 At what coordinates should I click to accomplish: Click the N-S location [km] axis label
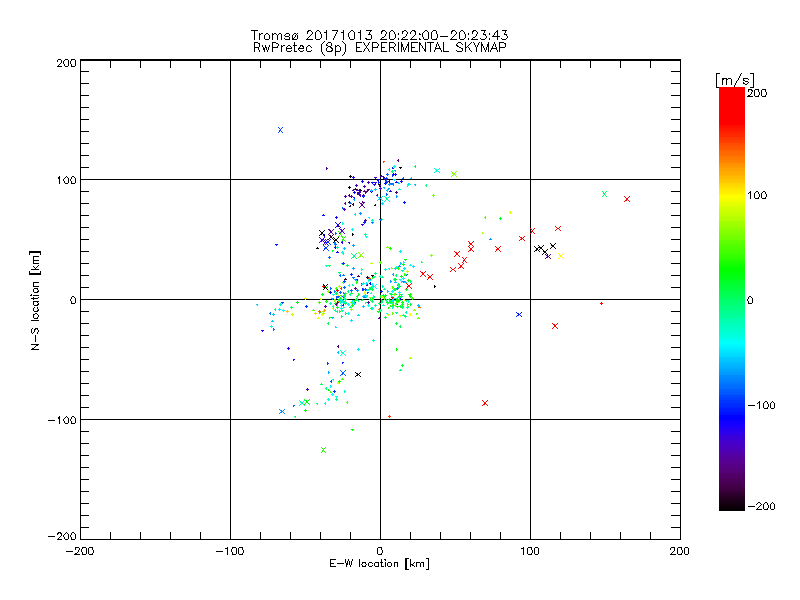[x=36, y=299]
